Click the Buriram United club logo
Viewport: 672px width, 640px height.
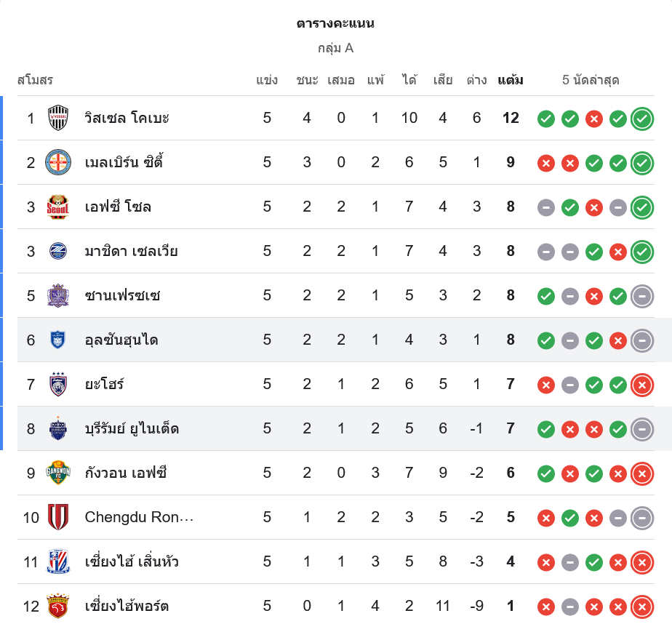(x=58, y=428)
